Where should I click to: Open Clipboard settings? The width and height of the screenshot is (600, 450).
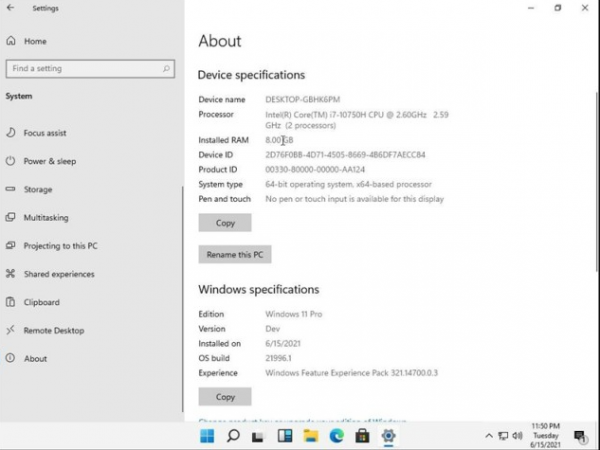pyautogui.click(x=33, y=302)
